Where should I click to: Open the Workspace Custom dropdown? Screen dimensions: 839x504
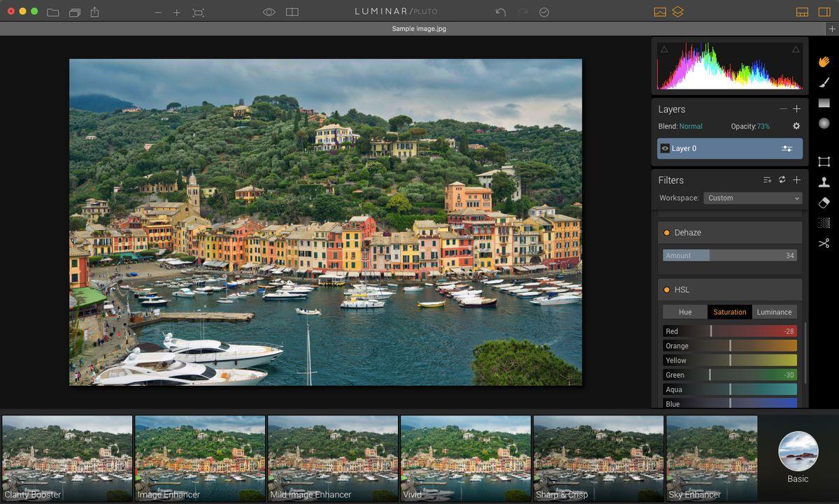753,198
